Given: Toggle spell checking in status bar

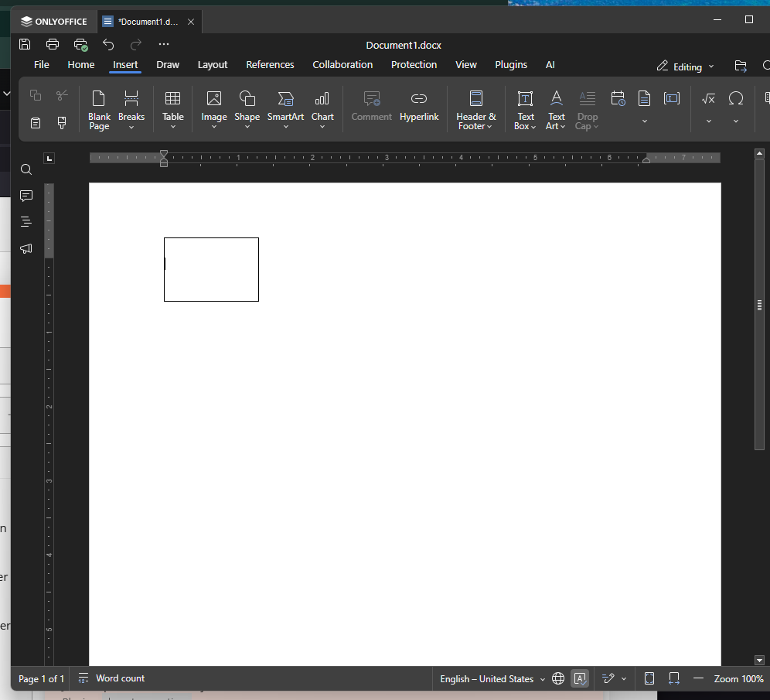Looking at the screenshot, I should (x=580, y=679).
